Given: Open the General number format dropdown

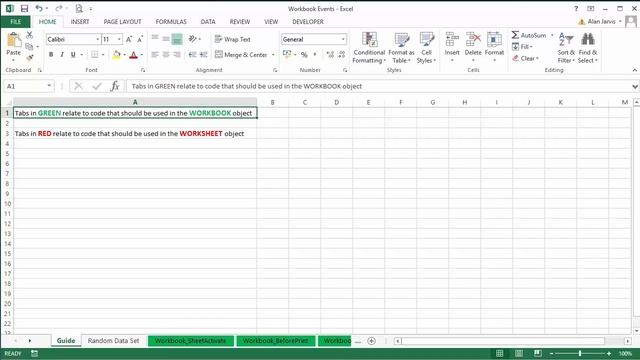Looking at the screenshot, I should 343,39.
